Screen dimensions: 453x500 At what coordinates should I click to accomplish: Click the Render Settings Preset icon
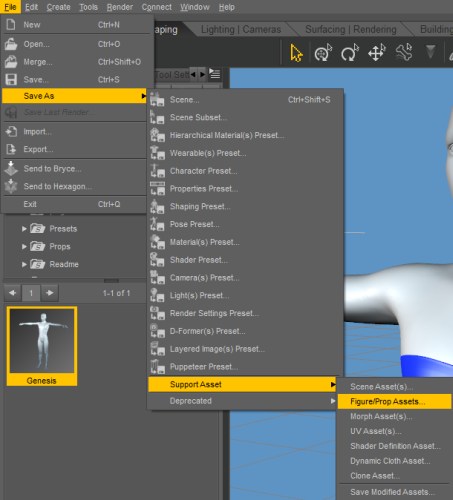(x=157, y=313)
